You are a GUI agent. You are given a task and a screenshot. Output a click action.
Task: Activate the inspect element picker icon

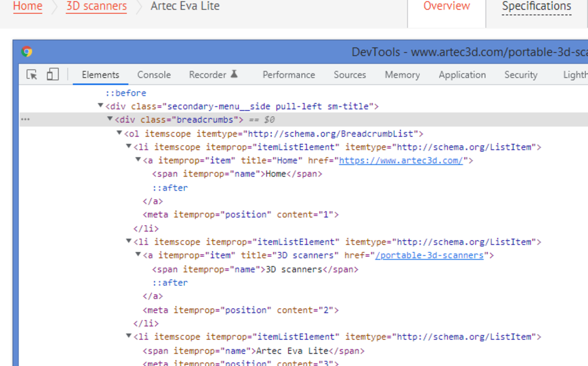(x=32, y=75)
